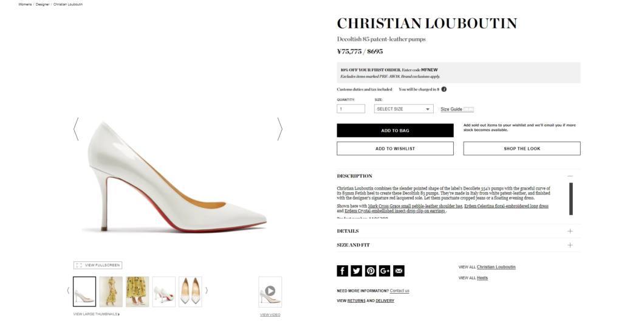
Task: Click Add to Wishlist button
Action: (395, 148)
